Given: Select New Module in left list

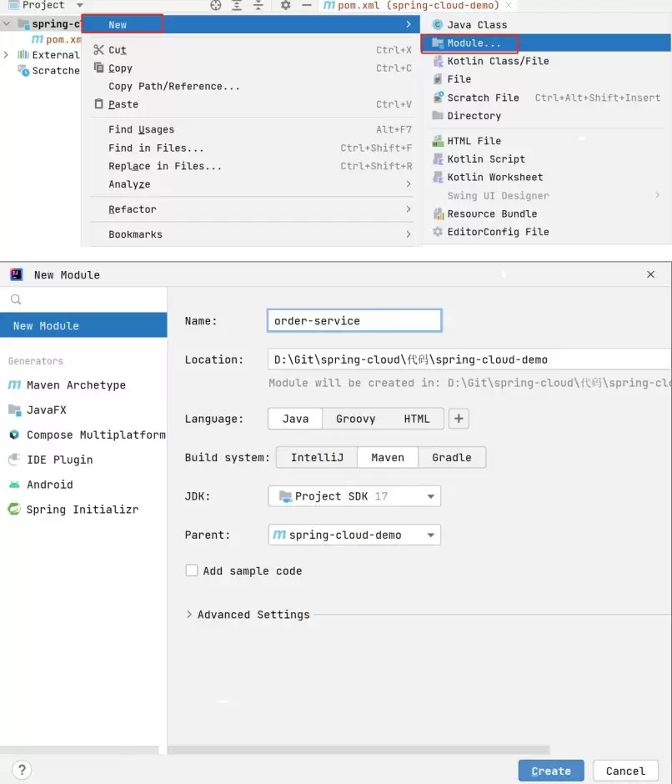Looking at the screenshot, I should click(83, 325).
